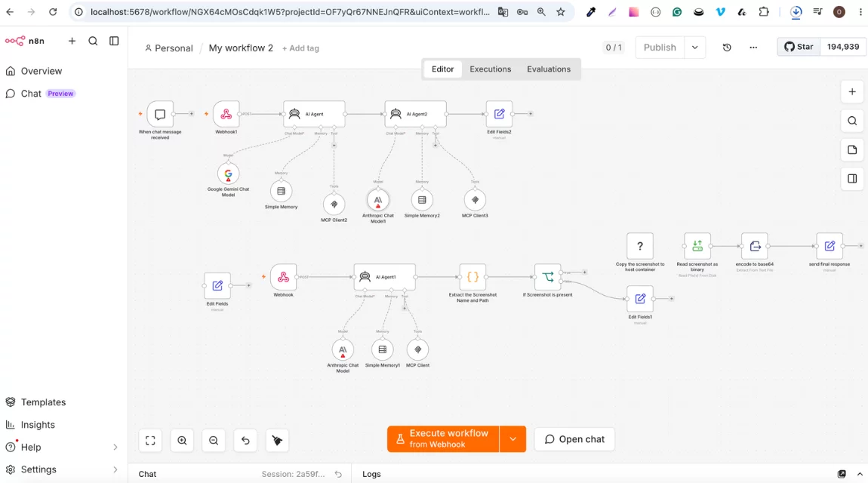Click the Open chat button
The image size is (868, 483).
[574, 439]
